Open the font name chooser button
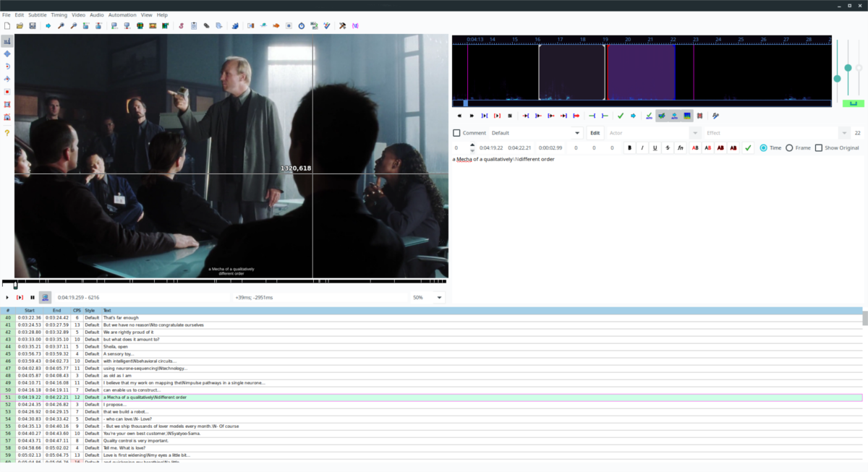The height and width of the screenshot is (472, 868). point(680,148)
